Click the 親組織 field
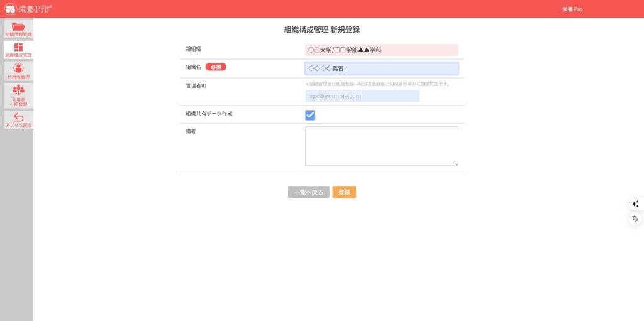The image size is (644, 321). pyautogui.click(x=381, y=50)
